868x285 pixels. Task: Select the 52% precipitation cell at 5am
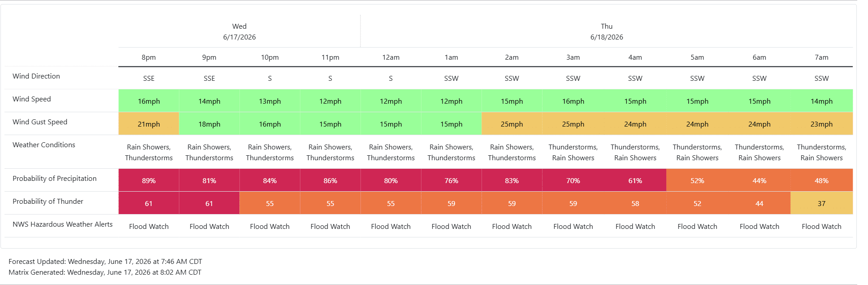(697, 180)
